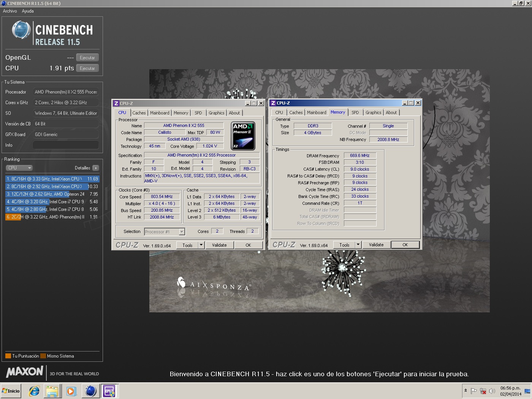Click OK in left CPU-Z window
This screenshot has height=399, width=532.
click(248, 245)
